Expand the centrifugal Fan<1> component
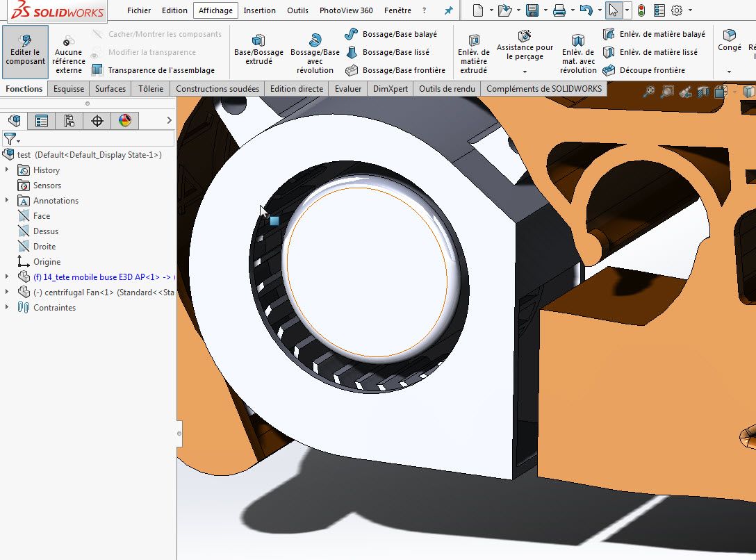 click(x=7, y=293)
